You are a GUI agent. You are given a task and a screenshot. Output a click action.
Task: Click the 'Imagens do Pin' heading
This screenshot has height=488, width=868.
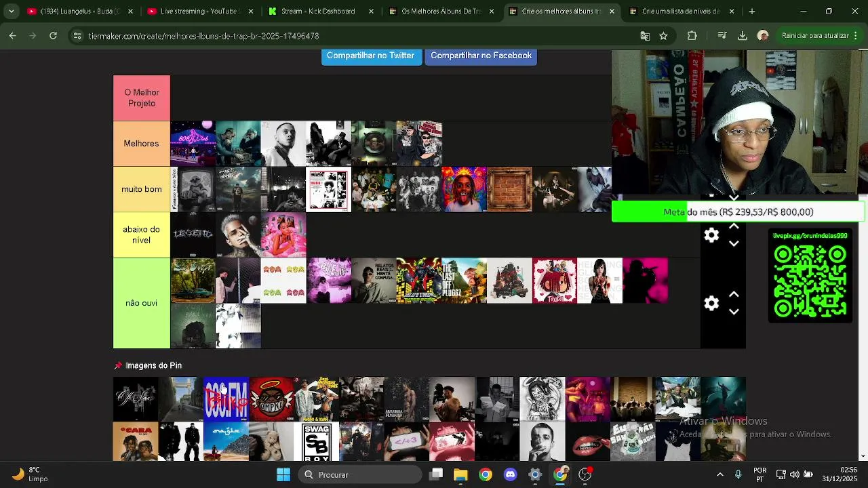tap(153, 365)
